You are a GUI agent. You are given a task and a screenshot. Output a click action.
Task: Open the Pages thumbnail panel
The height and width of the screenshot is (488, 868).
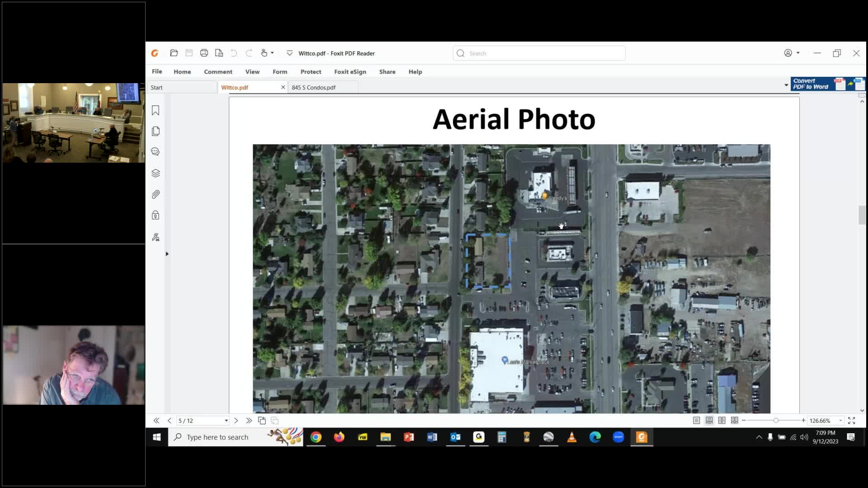156,131
